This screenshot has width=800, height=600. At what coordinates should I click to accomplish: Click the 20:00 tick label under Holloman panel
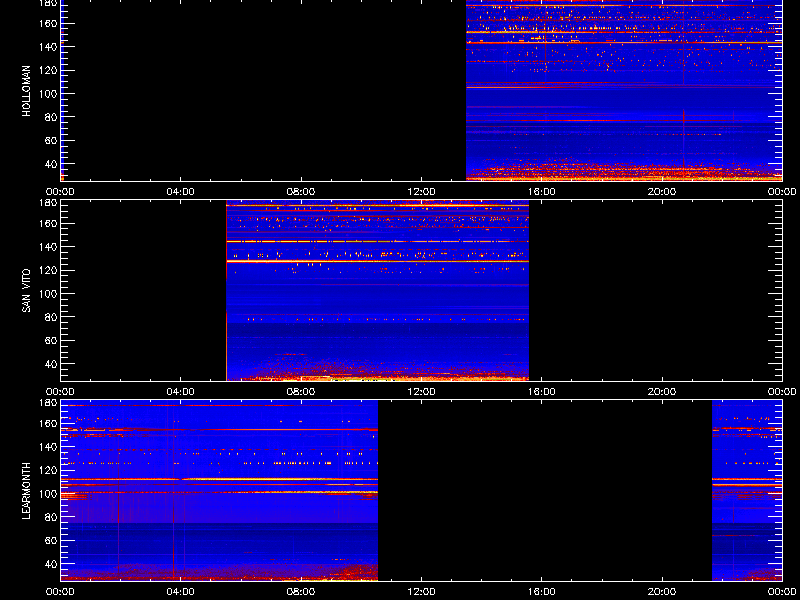662,192
